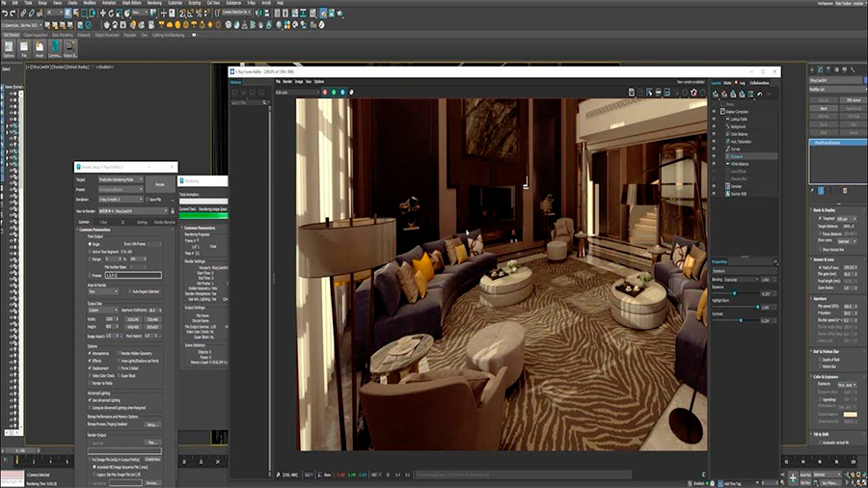Open the Create tab plus icon in command panel

813,70
